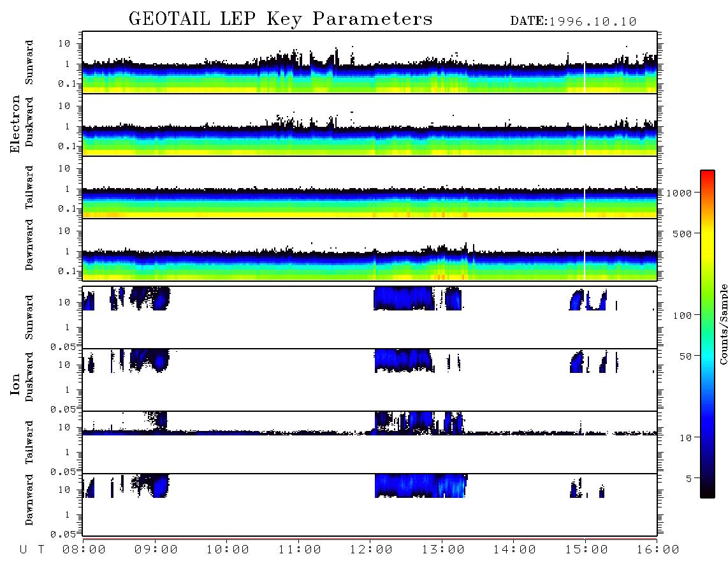This screenshot has height=561, width=728.
Task: Click the color scale bar
Action: pos(707,334)
